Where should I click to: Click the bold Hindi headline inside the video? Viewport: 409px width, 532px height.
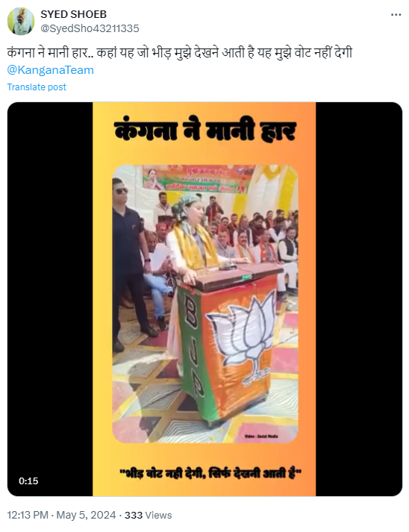pyautogui.click(x=205, y=131)
